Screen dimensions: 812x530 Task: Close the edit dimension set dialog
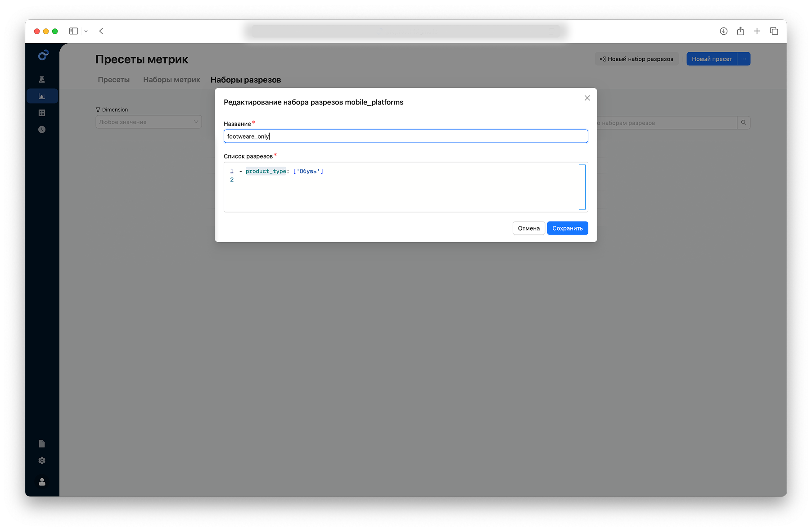click(587, 98)
